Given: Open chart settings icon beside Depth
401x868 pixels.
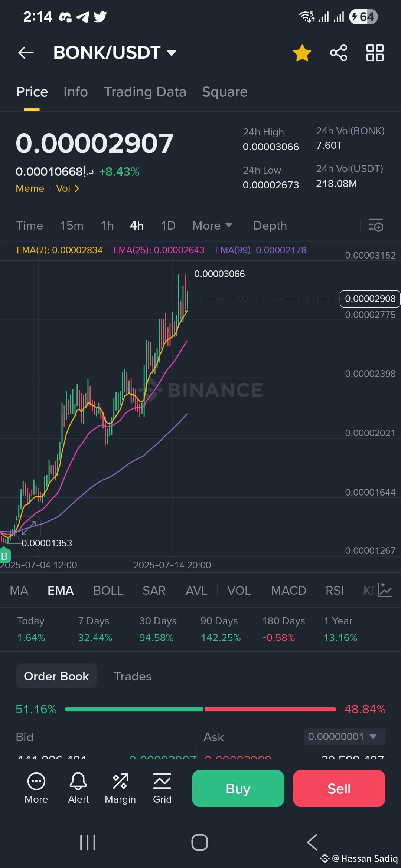Looking at the screenshot, I should (376, 226).
